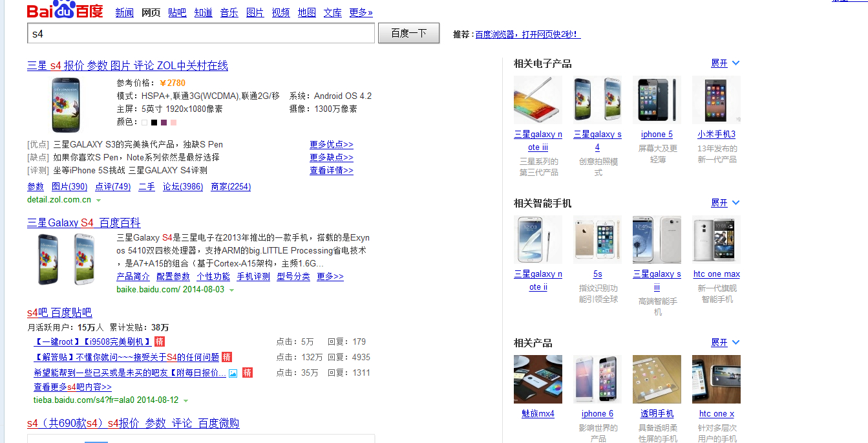Screen dimensions: 868x443
Task: Click 查看更多s4吧内容>> link
Action: (x=72, y=387)
